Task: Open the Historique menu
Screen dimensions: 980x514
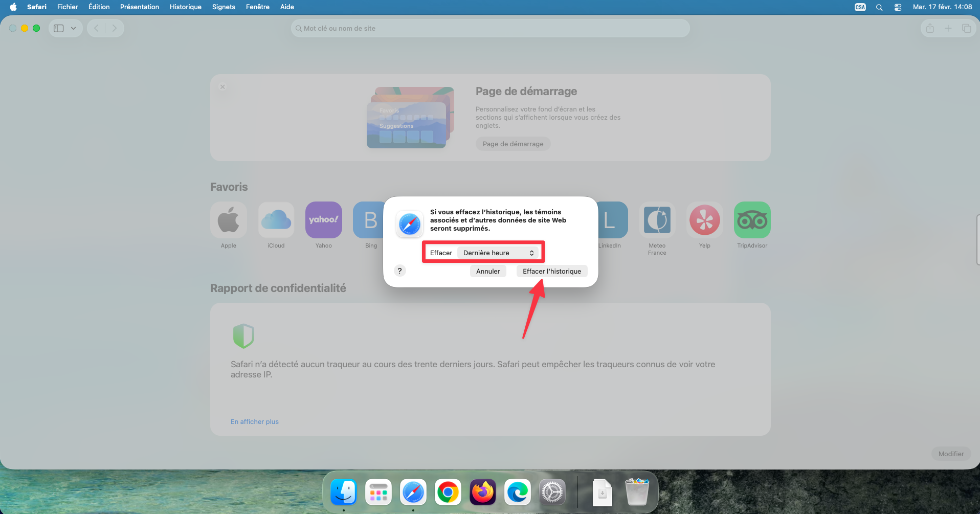Action: click(185, 7)
